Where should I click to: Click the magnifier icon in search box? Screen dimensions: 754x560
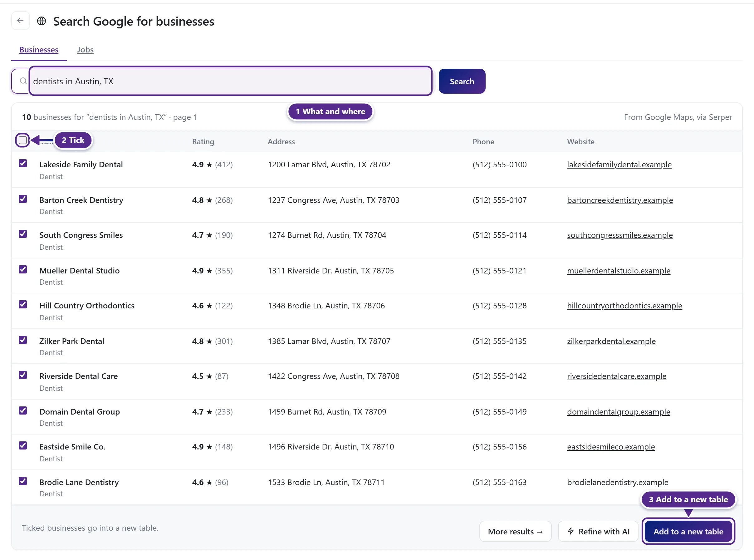23,81
